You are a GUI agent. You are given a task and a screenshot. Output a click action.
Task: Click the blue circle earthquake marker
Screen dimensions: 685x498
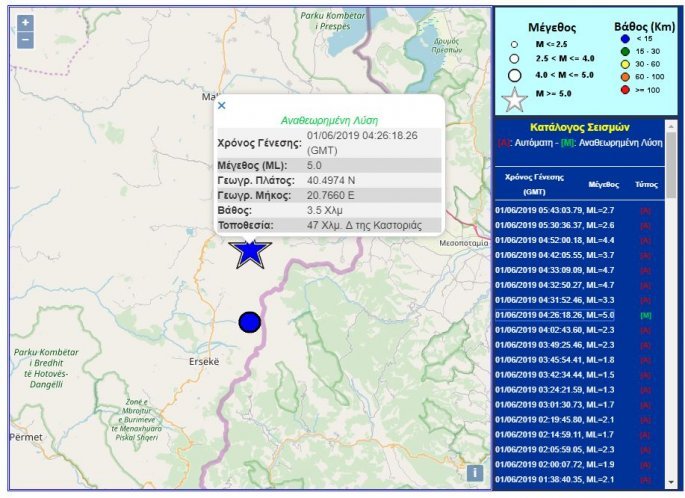tap(249, 322)
